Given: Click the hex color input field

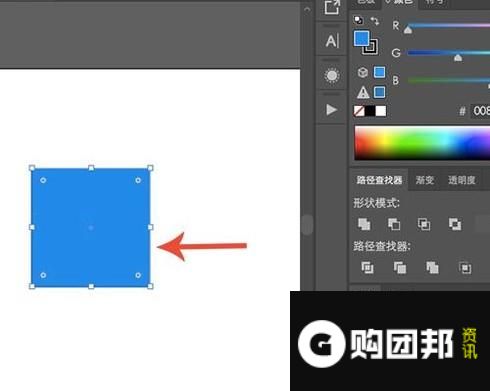Looking at the screenshot, I should (480, 111).
